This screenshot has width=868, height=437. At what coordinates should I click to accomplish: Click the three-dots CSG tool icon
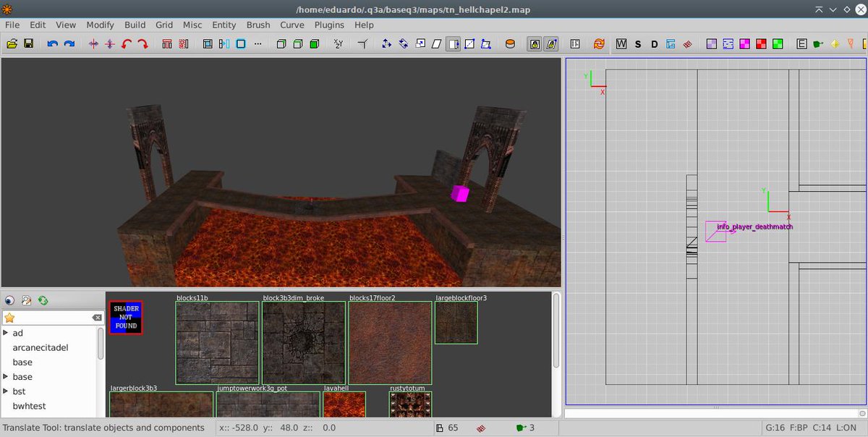pyautogui.click(x=258, y=44)
